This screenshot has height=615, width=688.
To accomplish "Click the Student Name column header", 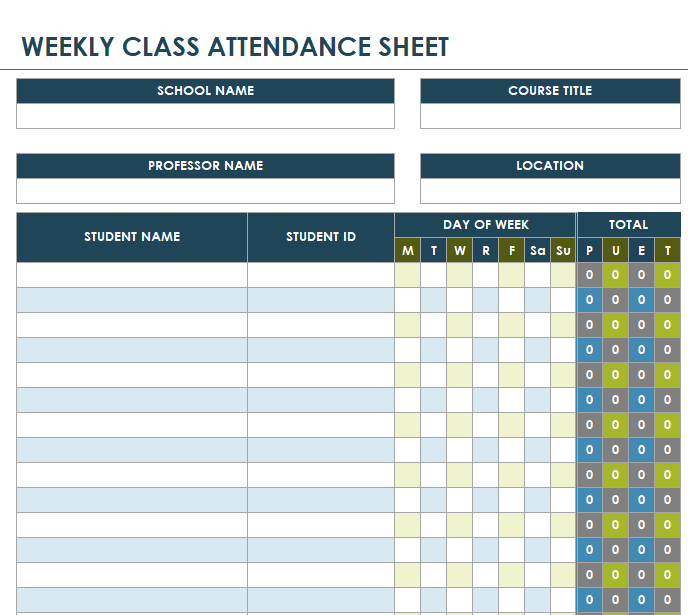I will [132, 237].
